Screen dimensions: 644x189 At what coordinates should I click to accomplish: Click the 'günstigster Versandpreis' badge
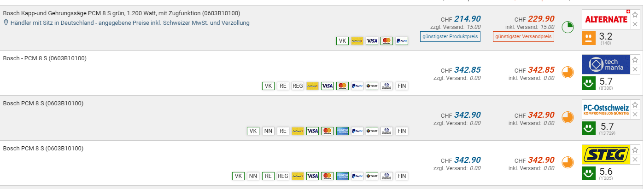[x=523, y=36]
